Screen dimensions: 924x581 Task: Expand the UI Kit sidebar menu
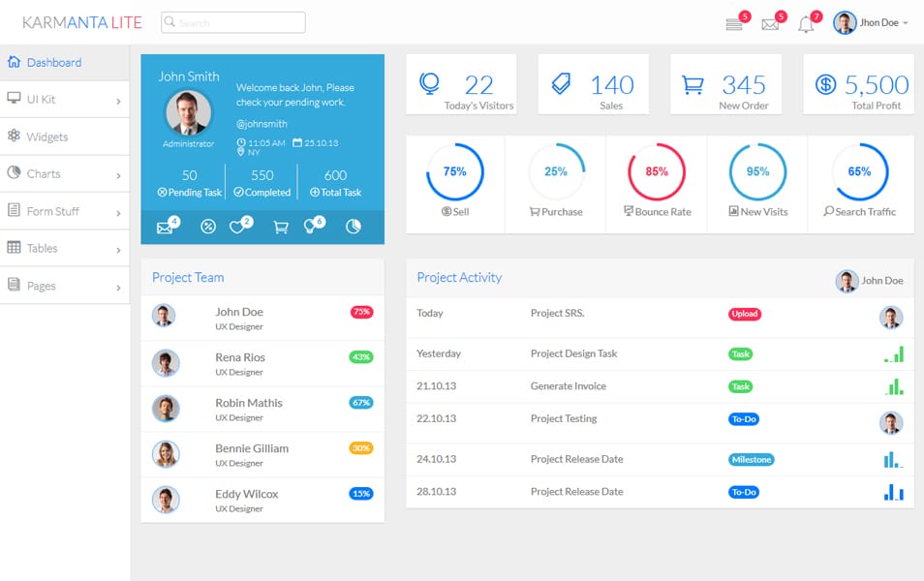(x=65, y=100)
